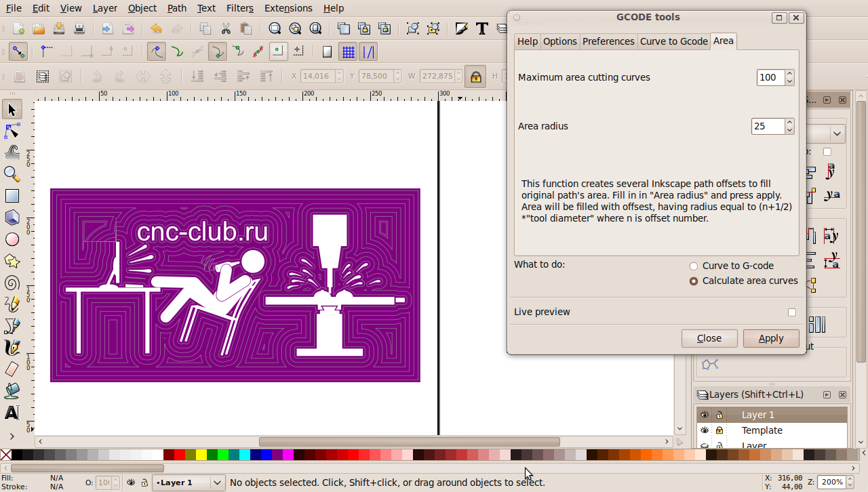Toggle enable snapping master button
Viewport: 868px width, 492px height.
[x=18, y=52]
